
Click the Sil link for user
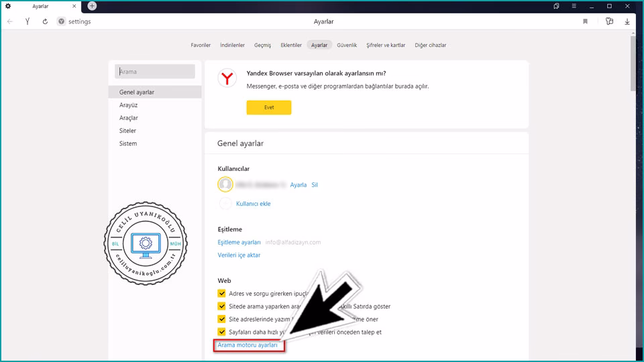coord(315,185)
